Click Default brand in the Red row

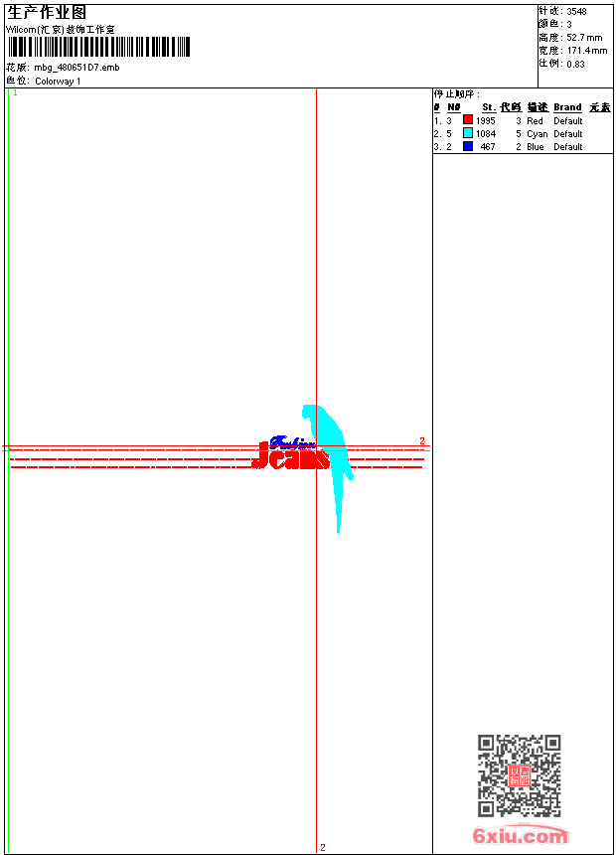(x=568, y=121)
